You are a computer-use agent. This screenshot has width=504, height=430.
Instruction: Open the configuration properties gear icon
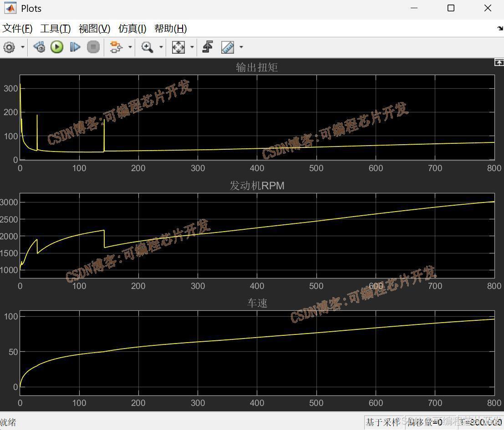(9, 47)
